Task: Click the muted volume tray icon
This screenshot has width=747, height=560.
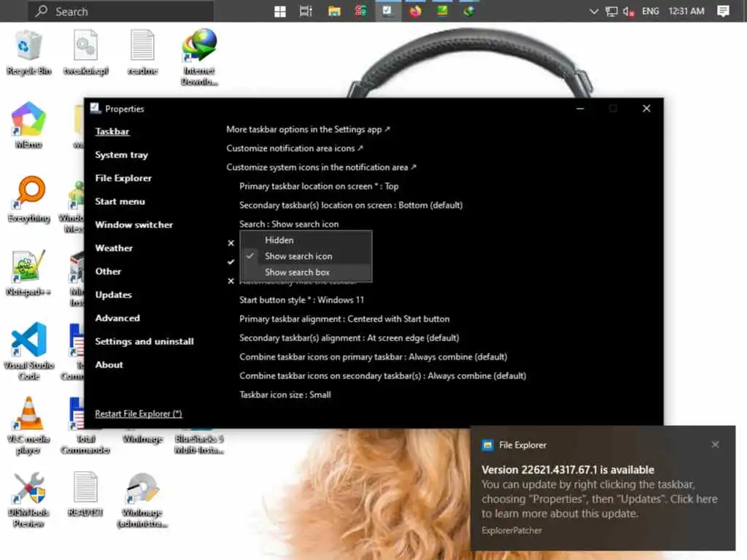Action: (628, 12)
